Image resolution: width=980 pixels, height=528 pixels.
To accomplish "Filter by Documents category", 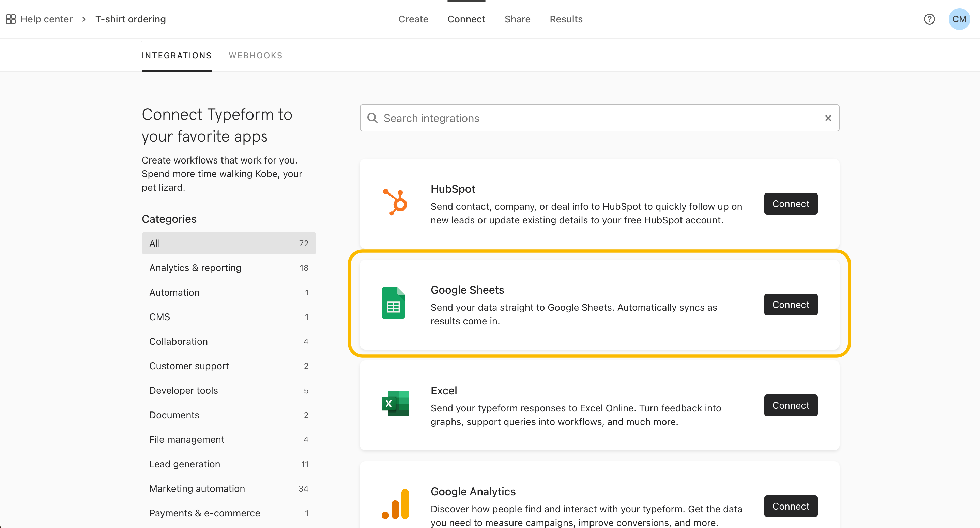I will tap(229, 415).
